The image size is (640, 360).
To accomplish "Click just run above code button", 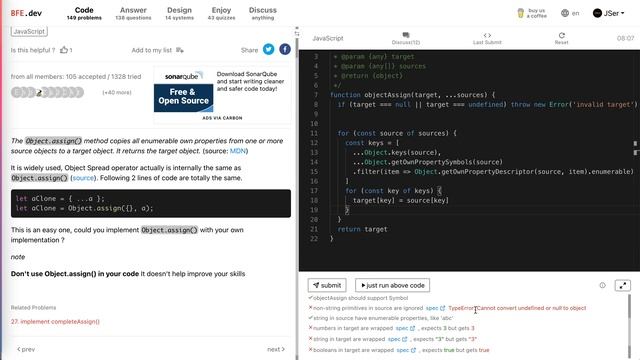I will coord(392,285).
